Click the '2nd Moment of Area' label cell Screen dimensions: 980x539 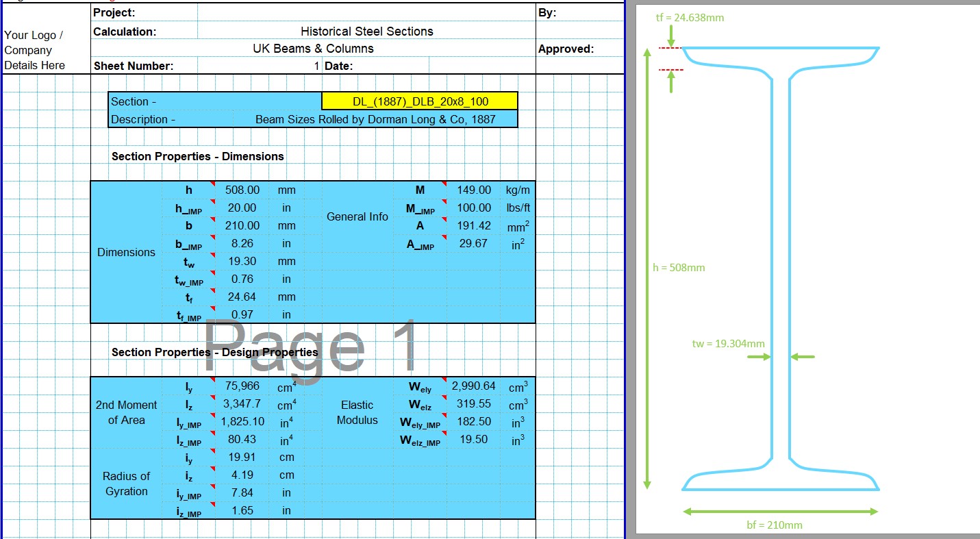[127, 412]
